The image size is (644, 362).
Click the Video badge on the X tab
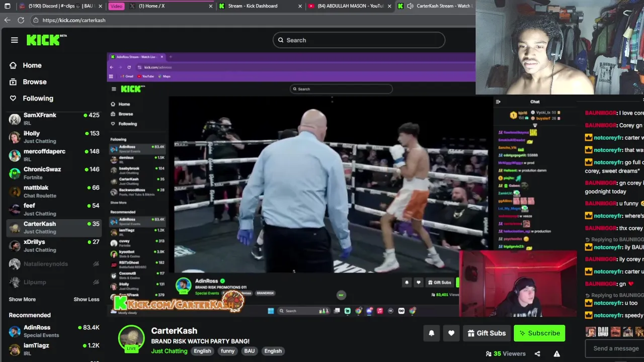click(x=116, y=6)
